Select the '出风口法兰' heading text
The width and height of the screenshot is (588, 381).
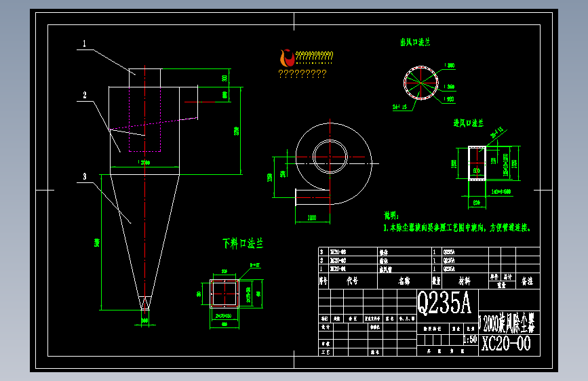click(415, 43)
